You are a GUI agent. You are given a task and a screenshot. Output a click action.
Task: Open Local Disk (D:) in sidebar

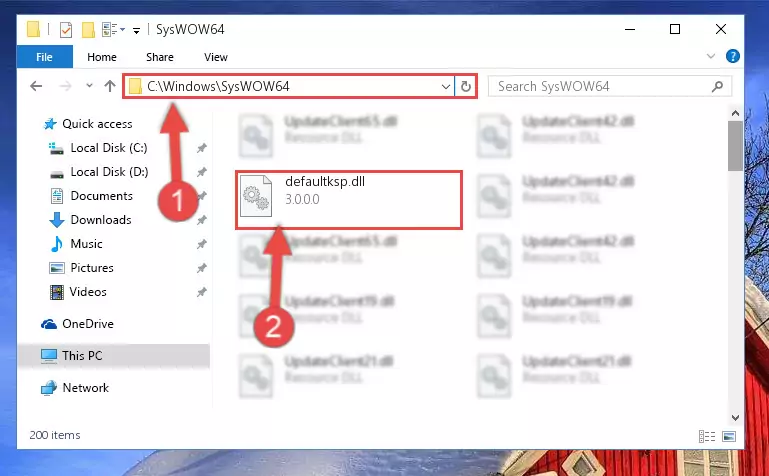[x=109, y=172]
